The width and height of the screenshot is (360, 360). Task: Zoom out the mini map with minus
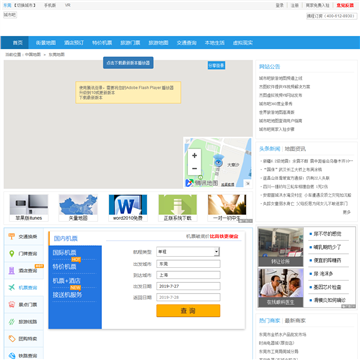(x=194, y=168)
